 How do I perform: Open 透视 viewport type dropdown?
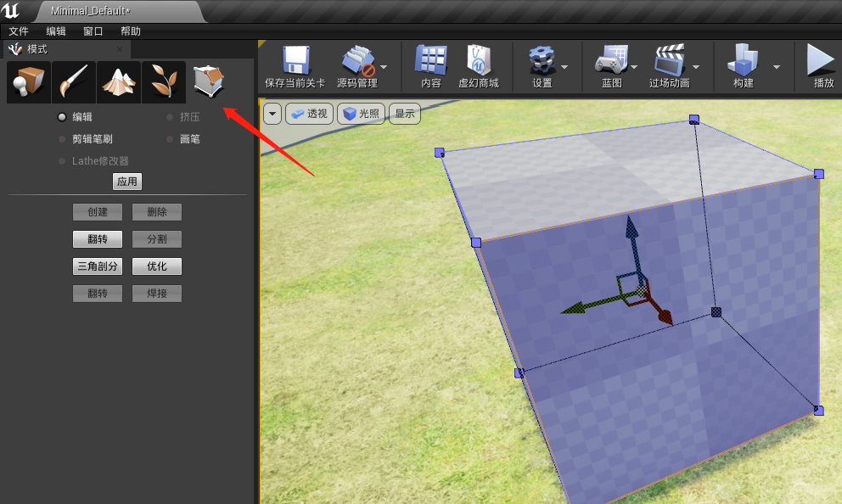[x=309, y=114]
